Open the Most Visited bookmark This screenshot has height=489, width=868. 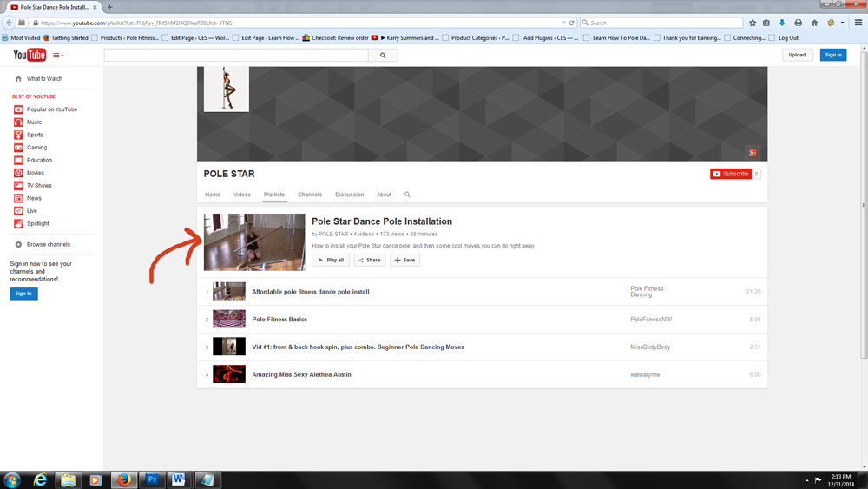coord(21,38)
